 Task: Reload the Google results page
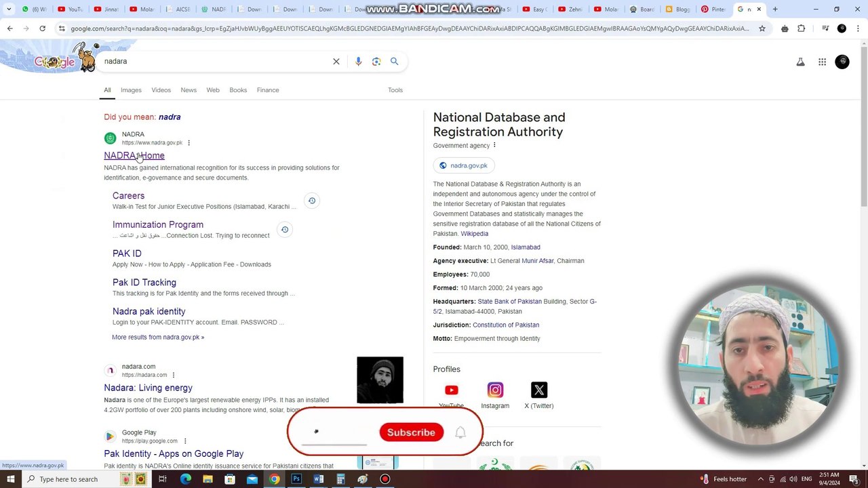coord(42,28)
